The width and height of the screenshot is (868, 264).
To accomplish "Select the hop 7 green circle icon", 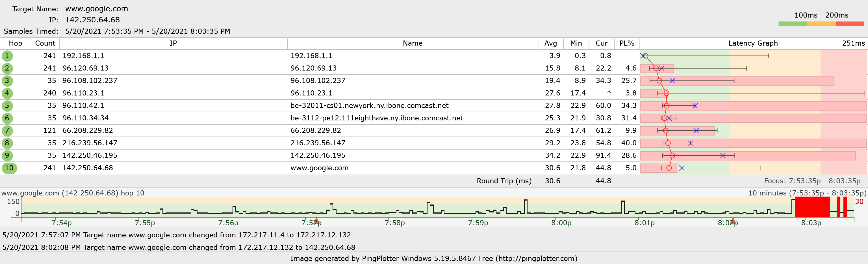I will 7,131.
